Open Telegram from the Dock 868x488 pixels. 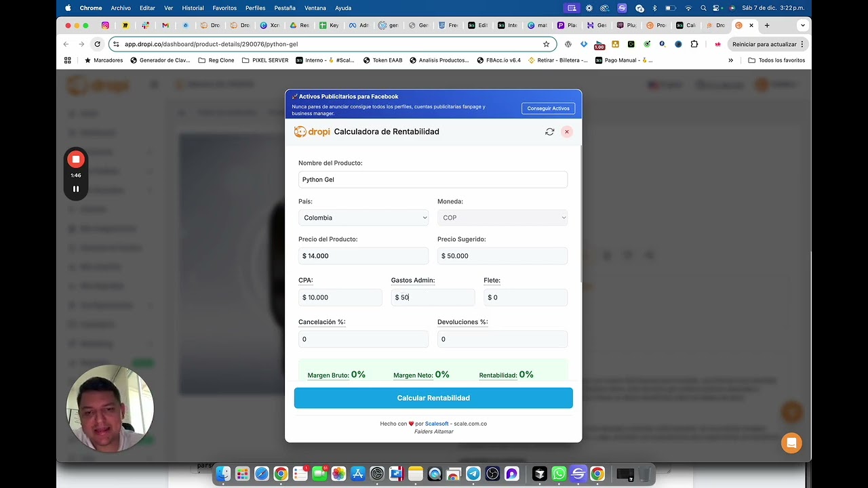473,474
